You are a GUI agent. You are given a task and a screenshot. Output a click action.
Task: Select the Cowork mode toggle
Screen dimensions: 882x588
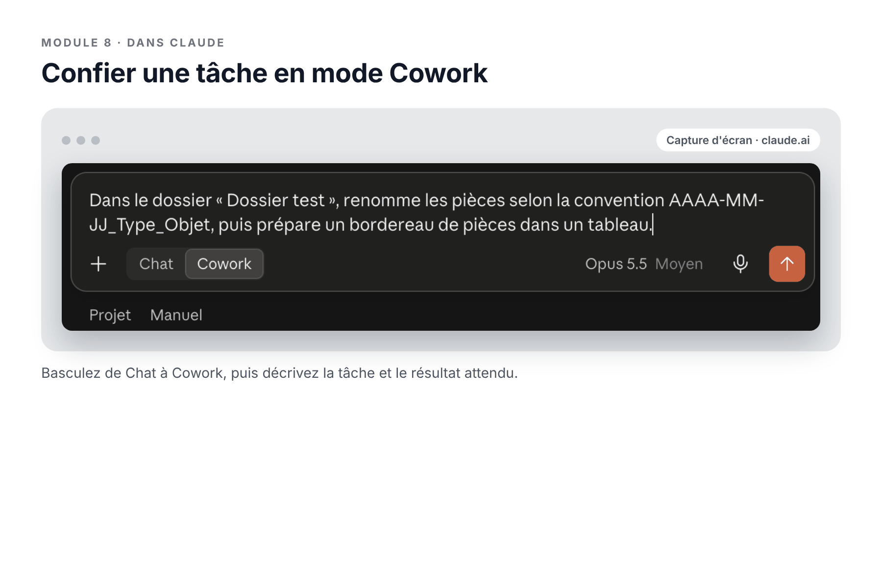pyautogui.click(x=224, y=264)
